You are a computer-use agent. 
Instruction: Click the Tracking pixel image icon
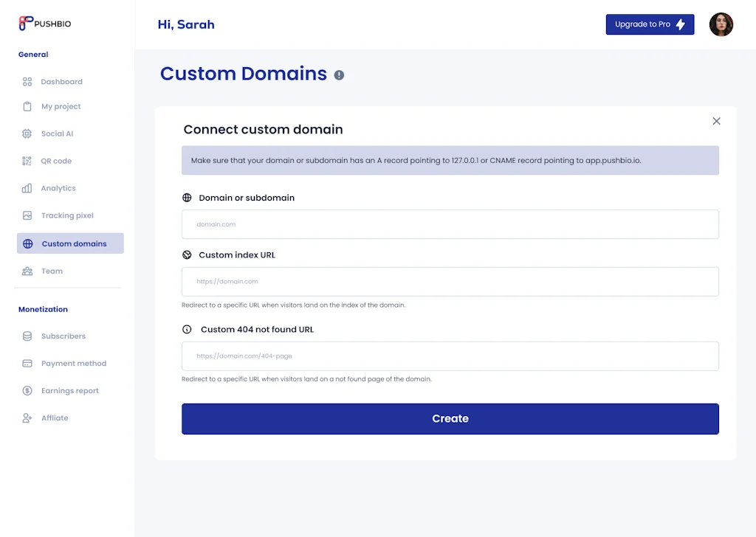tap(27, 215)
